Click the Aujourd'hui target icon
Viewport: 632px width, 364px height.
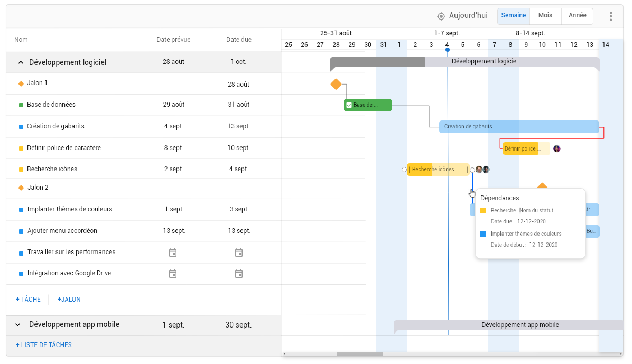441,16
